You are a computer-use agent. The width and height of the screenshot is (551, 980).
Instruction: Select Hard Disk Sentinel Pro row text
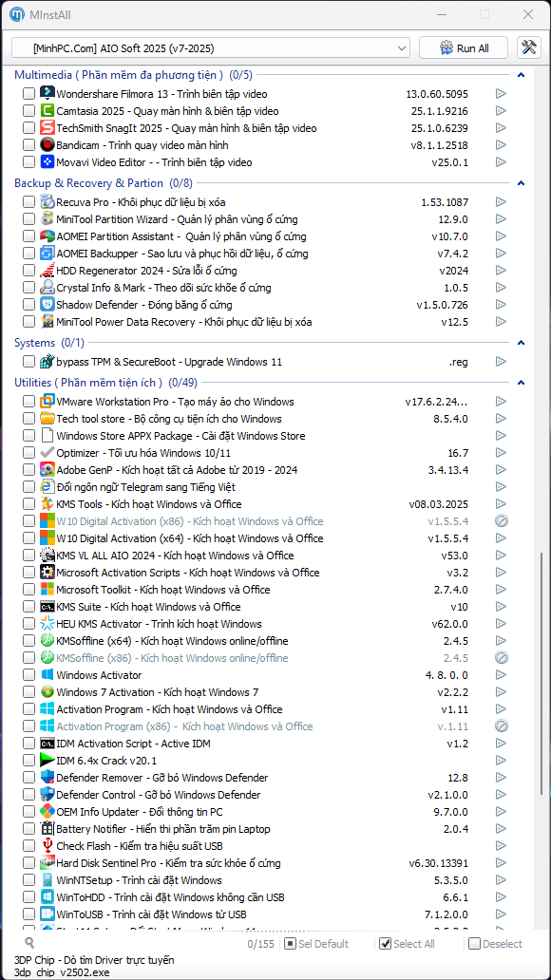pyautogui.click(x=168, y=863)
